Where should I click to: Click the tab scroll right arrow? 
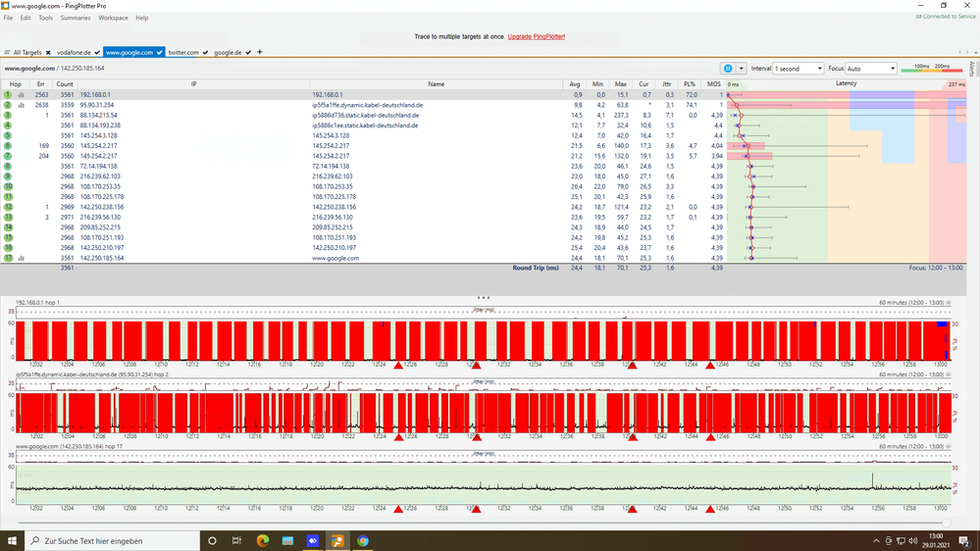click(967, 53)
